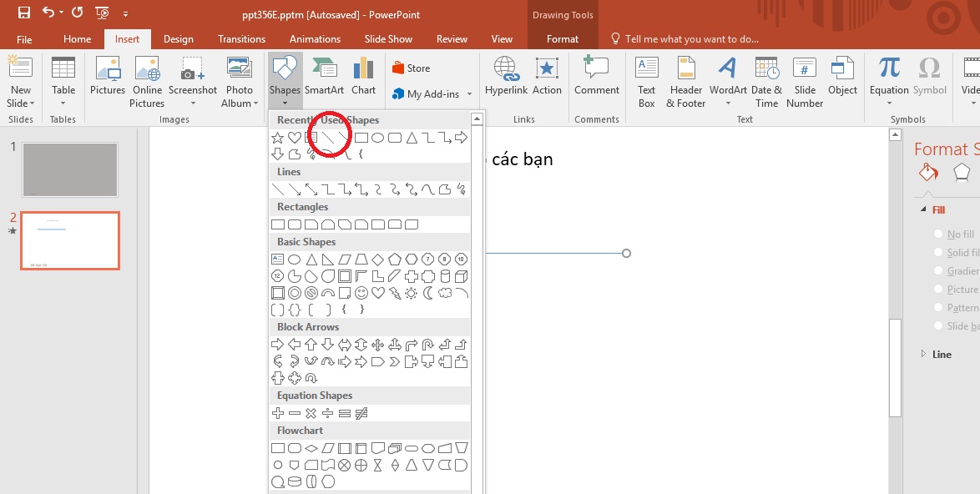The height and width of the screenshot is (494, 980).
Task: Open the Customize Quick Access Toolbar dropdown
Action: pos(125,13)
